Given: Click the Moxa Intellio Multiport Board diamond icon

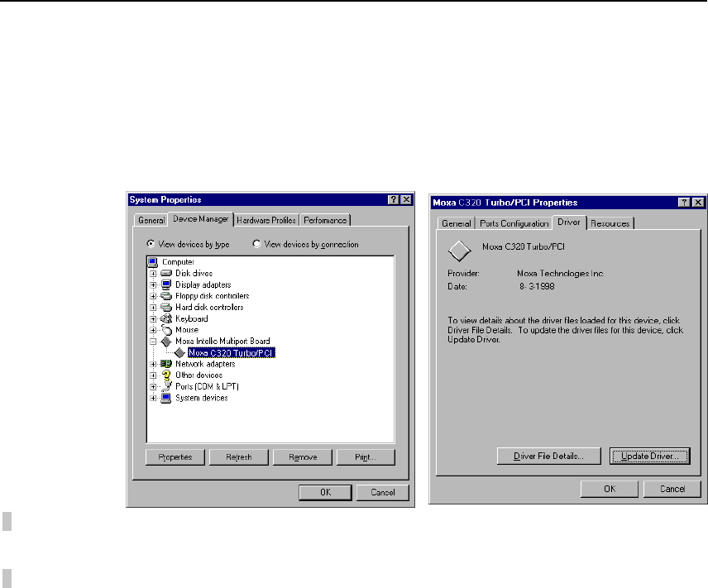Looking at the screenshot, I should tap(166, 342).
